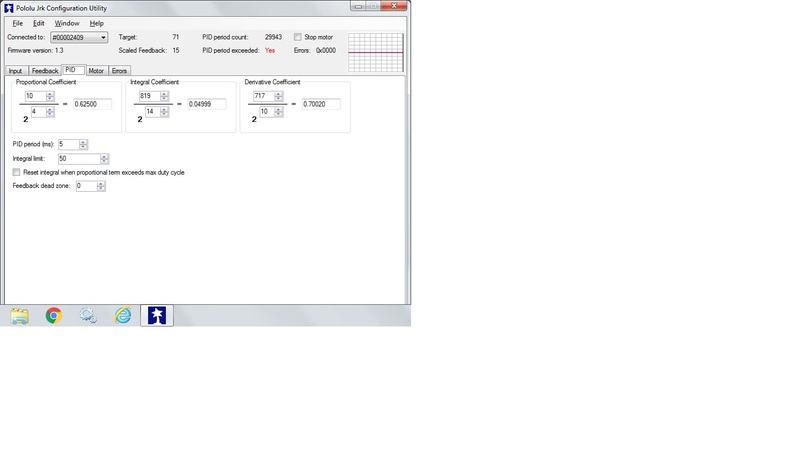800x449 pixels.
Task: Switch to the Input tab
Action: pyautogui.click(x=15, y=71)
